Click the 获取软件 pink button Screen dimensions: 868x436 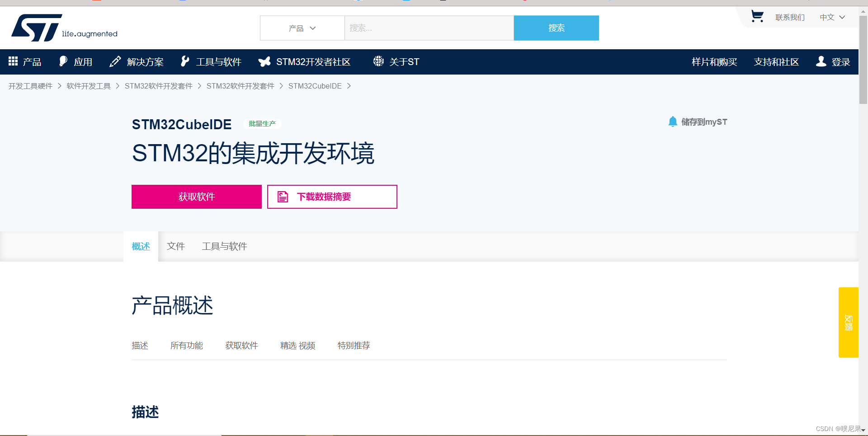tap(196, 197)
